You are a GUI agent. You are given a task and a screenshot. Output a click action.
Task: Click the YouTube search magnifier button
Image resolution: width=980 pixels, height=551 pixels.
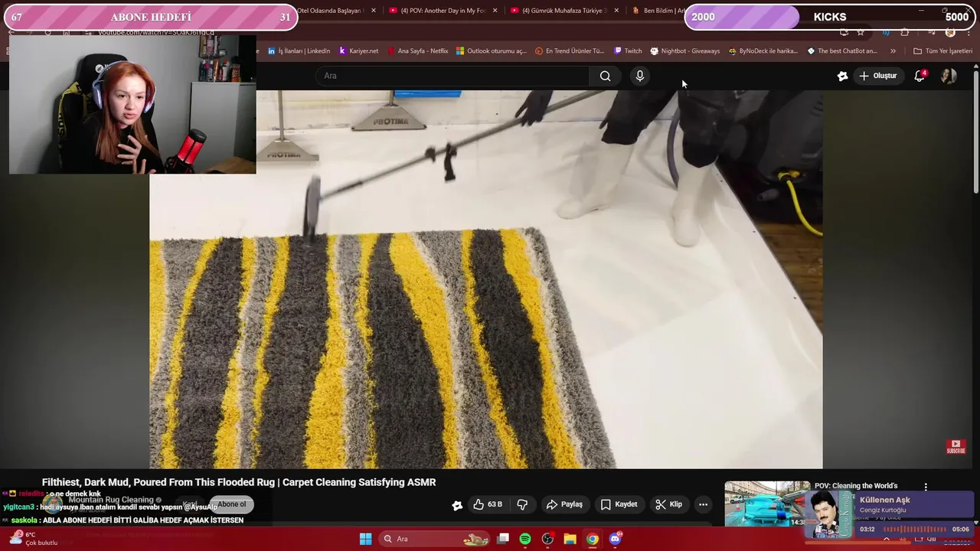click(x=605, y=76)
